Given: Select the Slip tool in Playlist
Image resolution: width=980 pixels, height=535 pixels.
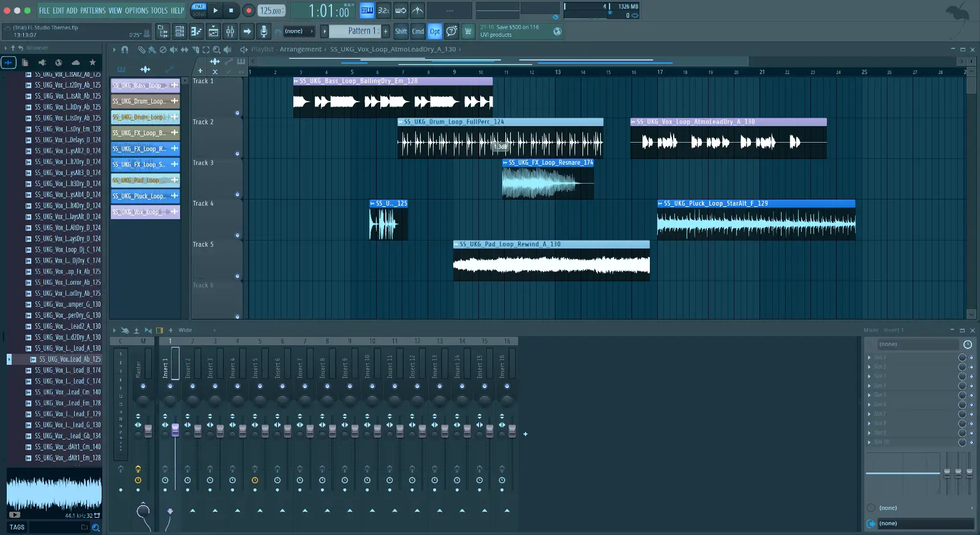Looking at the screenshot, I should pos(184,50).
